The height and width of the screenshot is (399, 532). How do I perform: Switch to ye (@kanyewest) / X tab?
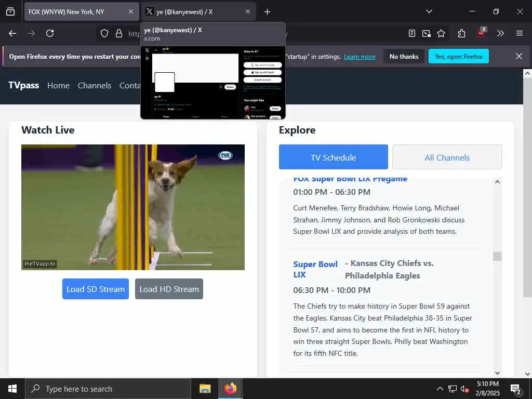coord(198,11)
